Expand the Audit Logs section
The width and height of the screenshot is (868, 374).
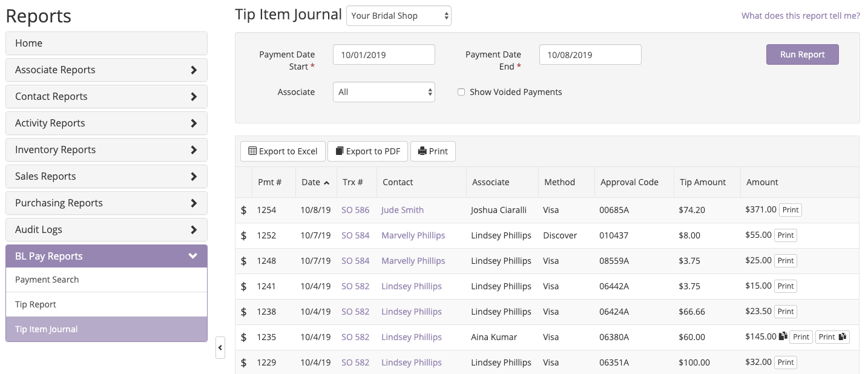click(107, 229)
